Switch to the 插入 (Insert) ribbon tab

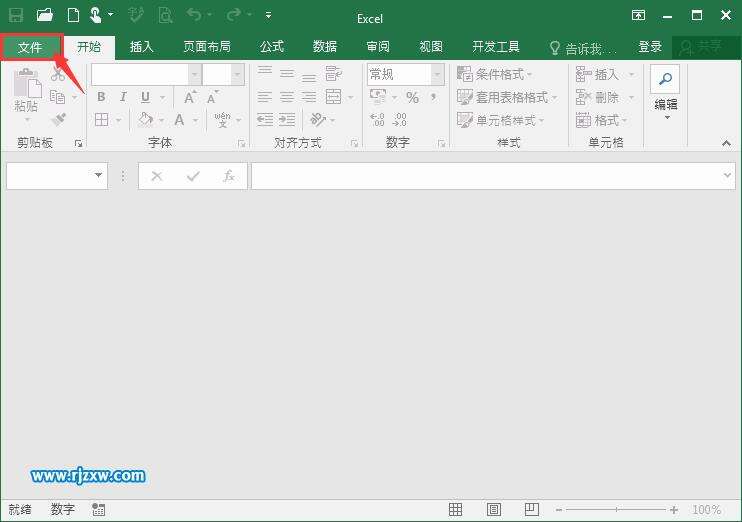coord(142,47)
